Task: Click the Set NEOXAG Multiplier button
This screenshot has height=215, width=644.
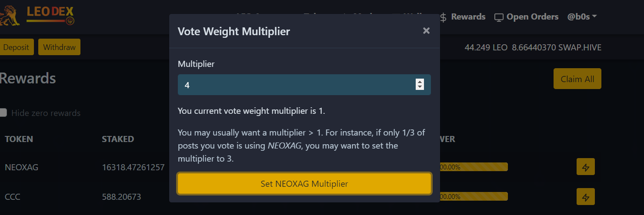Action: [x=304, y=184]
